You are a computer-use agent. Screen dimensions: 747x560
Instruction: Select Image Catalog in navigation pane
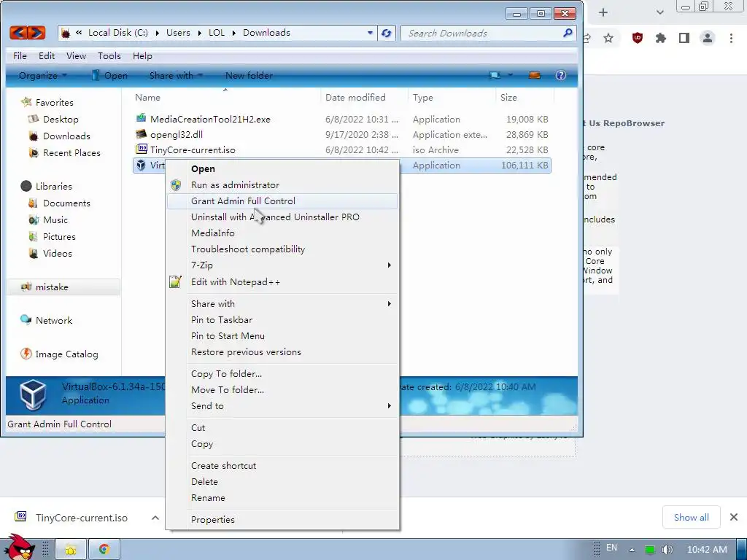(60, 354)
